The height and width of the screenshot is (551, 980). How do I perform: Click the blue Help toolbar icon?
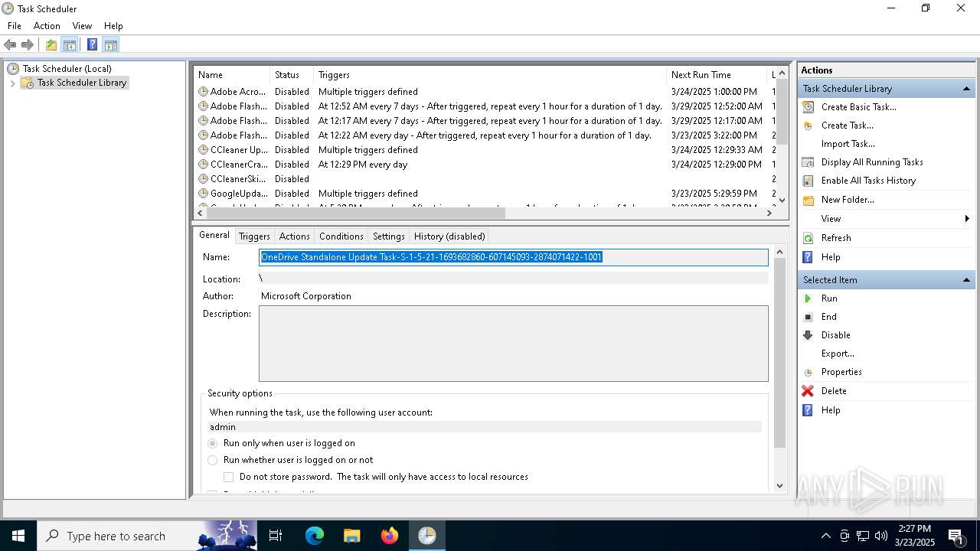92,44
